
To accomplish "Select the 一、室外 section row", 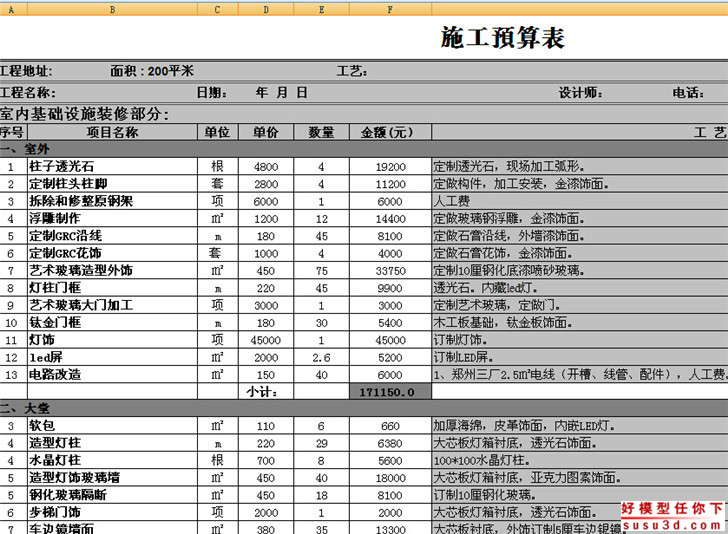I will (364, 149).
